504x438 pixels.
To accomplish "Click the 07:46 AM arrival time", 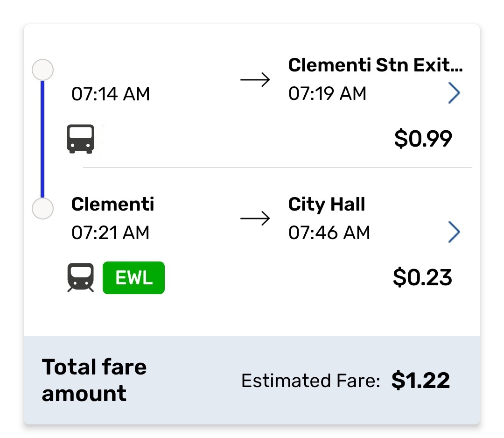I will pos(329,233).
